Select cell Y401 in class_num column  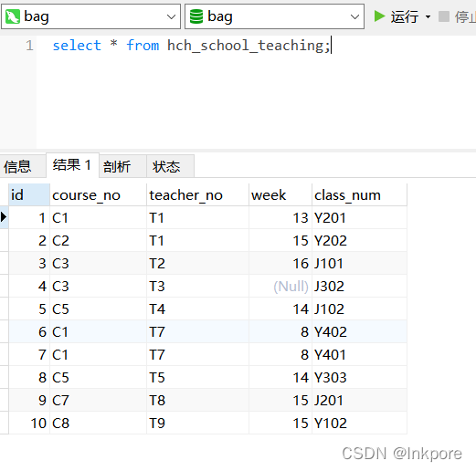tap(359, 354)
